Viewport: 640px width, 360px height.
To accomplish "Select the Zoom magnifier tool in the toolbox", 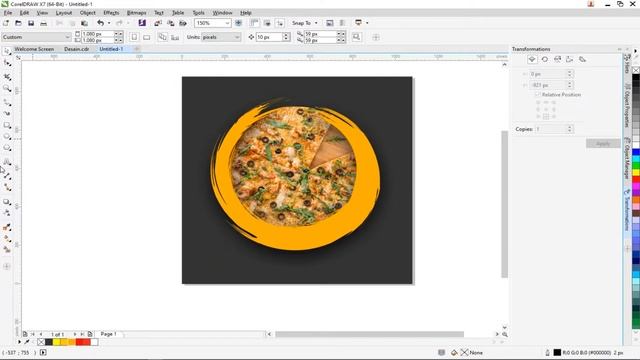I will pos(7,89).
